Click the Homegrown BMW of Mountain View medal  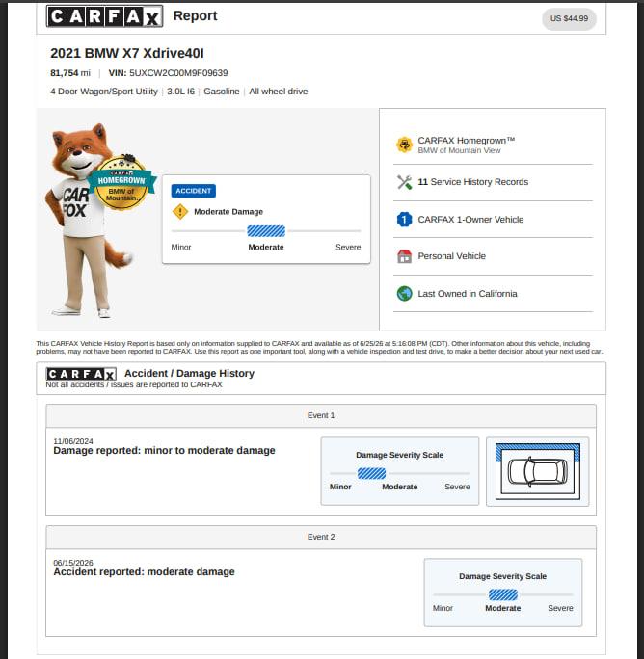[x=122, y=182]
